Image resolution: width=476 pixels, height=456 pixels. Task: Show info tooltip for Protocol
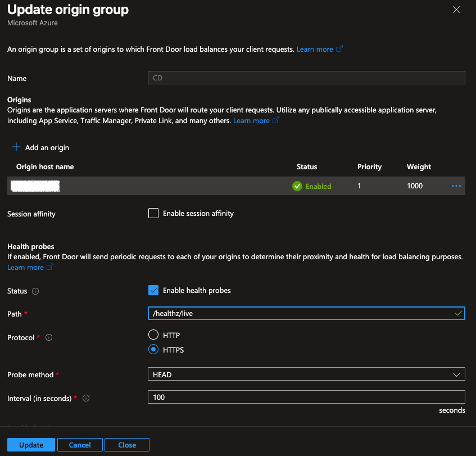[x=49, y=337]
